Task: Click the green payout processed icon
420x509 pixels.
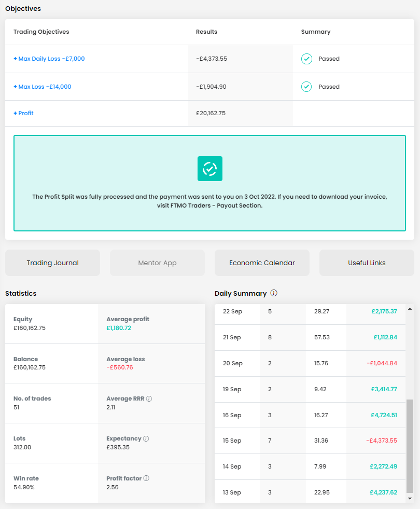Action: (x=210, y=169)
